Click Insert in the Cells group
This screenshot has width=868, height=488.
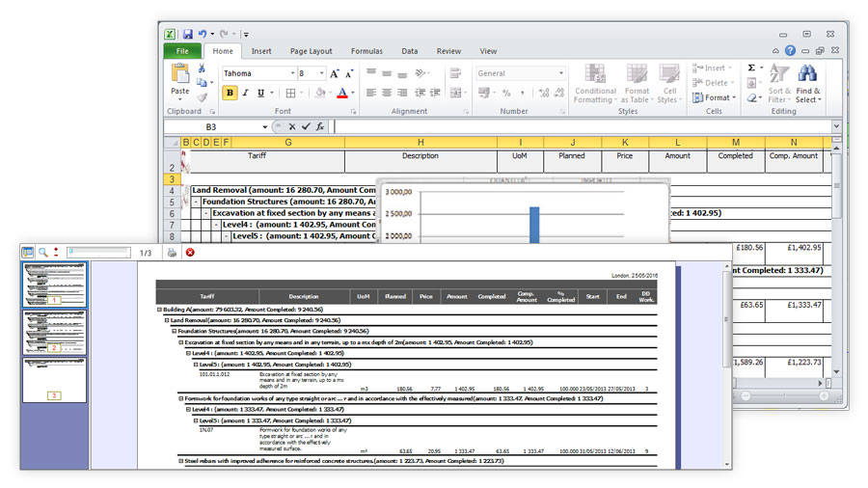[x=713, y=68]
